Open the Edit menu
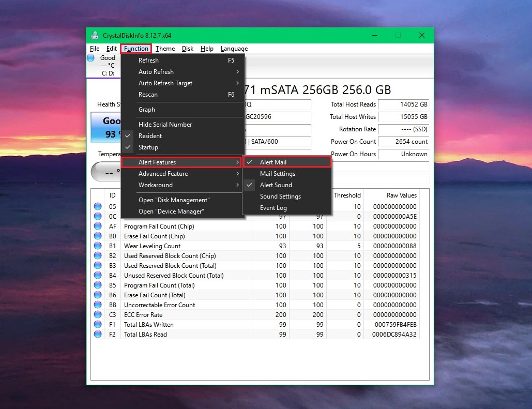Viewport: 532px width, 409px height. [x=111, y=49]
